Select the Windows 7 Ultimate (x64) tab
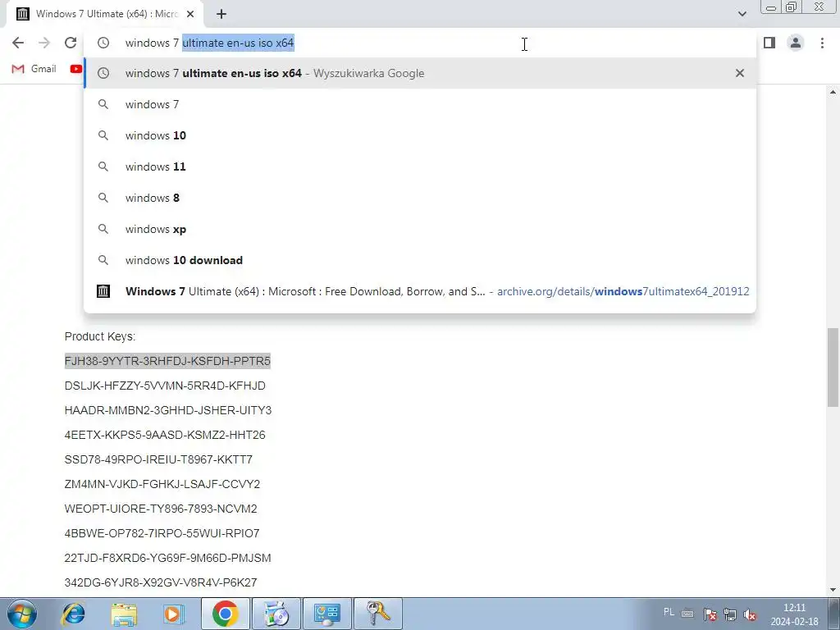Viewport: 840px width, 630px height. pos(104,14)
